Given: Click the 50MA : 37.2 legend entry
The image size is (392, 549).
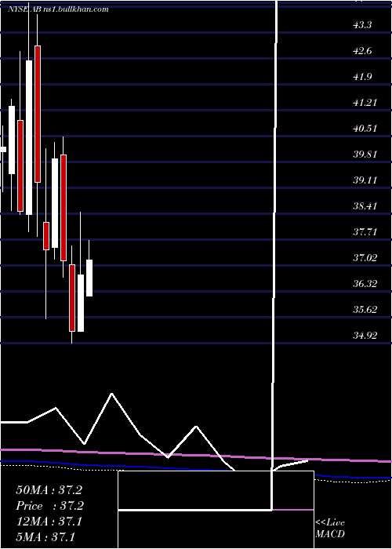Looking at the screenshot, I should pyautogui.click(x=49, y=490).
